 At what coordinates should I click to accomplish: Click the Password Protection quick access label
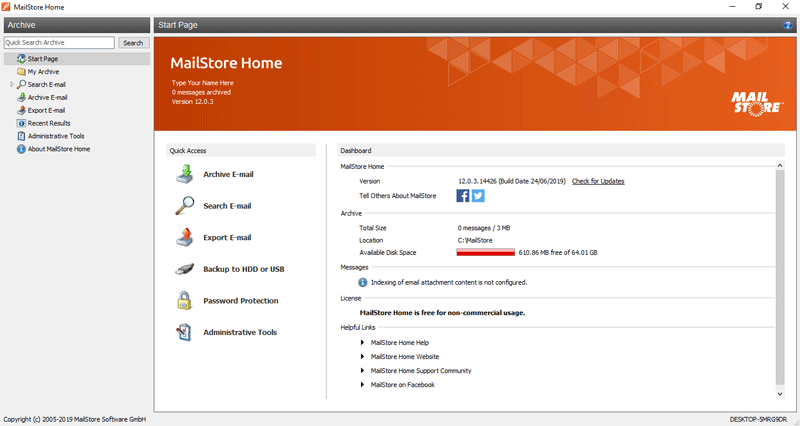click(241, 300)
